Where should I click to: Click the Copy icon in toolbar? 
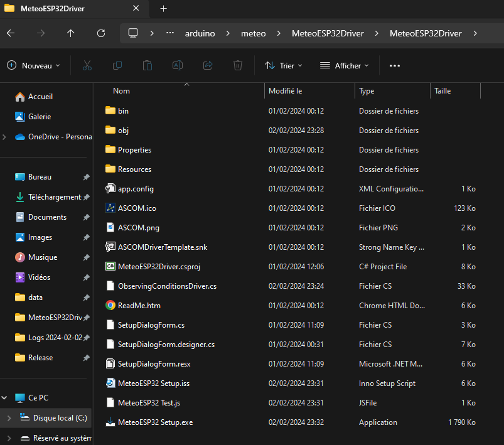coord(117,65)
